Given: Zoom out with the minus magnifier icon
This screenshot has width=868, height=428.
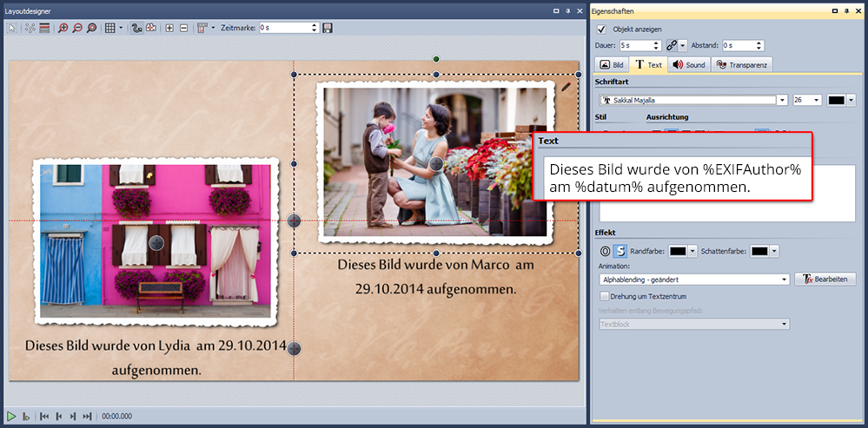Looking at the screenshot, I should [77, 28].
